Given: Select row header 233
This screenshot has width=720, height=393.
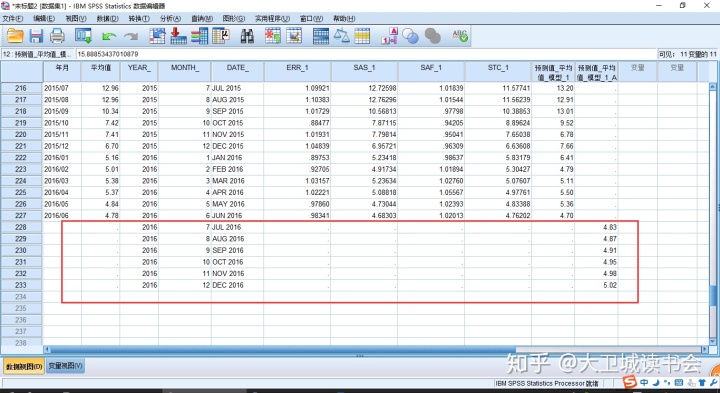Looking at the screenshot, I should [21, 285].
